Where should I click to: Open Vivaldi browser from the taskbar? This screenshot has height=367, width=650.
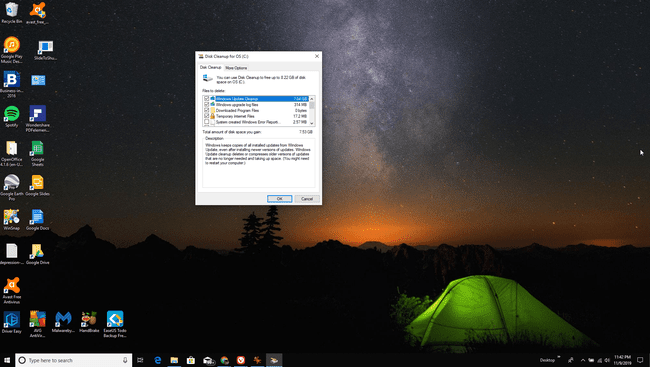coord(241,360)
